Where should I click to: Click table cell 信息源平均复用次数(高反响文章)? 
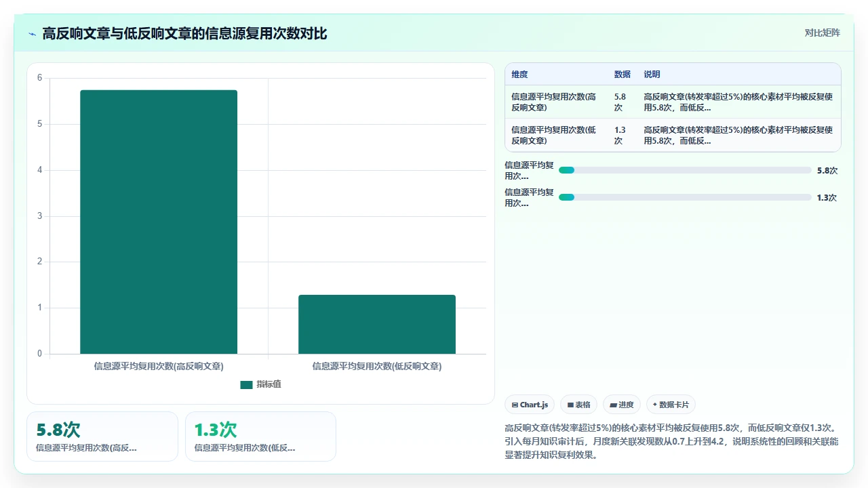tap(555, 102)
